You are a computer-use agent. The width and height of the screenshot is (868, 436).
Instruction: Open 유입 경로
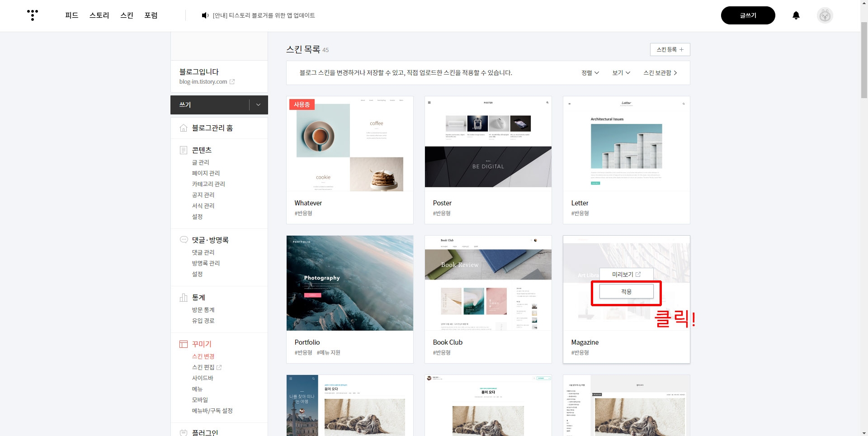pyautogui.click(x=203, y=321)
